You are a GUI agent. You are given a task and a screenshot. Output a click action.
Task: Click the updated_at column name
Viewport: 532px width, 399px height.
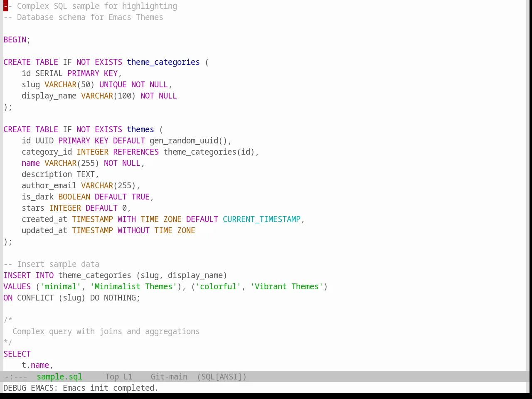44,230
